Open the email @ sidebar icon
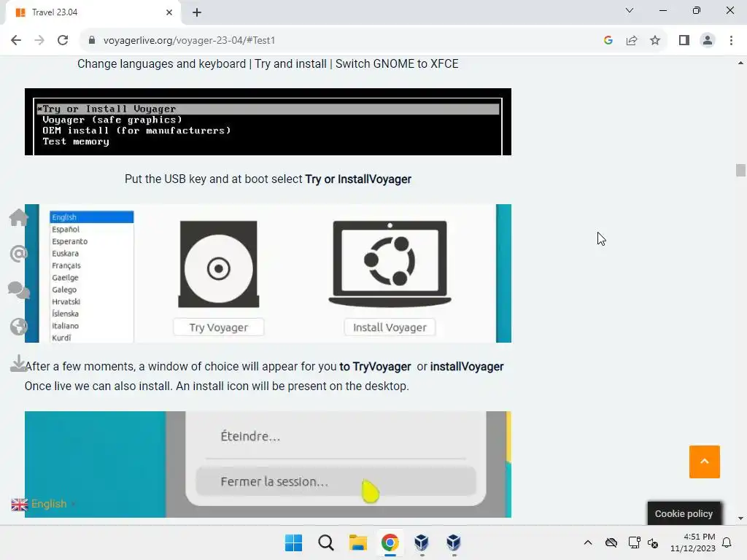The image size is (747, 560). coord(18,254)
